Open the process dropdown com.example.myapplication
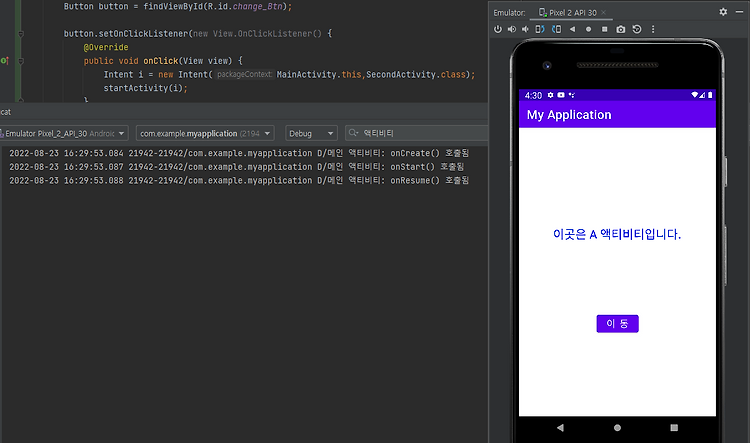The image size is (750, 443). pyautogui.click(x=205, y=133)
